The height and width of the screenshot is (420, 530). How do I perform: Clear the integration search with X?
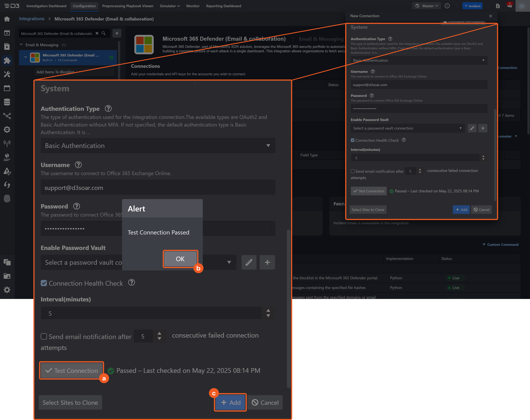pyautogui.click(x=97, y=33)
